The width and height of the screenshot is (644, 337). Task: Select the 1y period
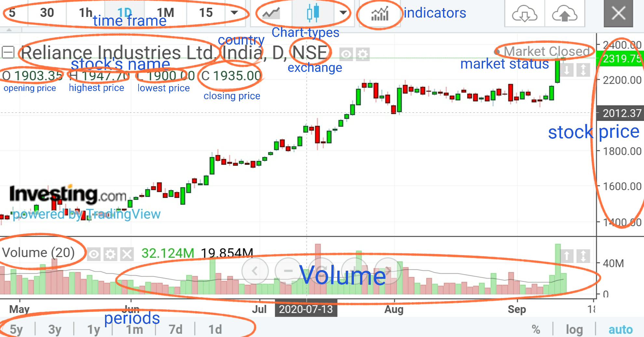94,329
